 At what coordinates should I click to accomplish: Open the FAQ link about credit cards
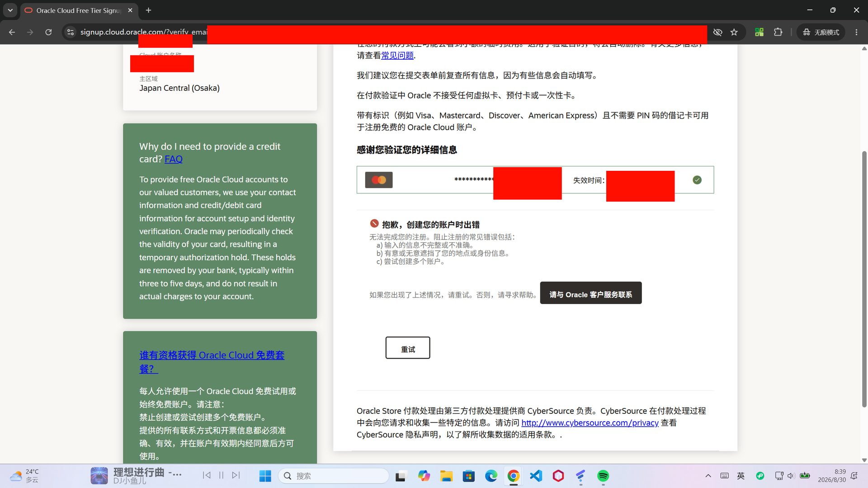tap(174, 159)
